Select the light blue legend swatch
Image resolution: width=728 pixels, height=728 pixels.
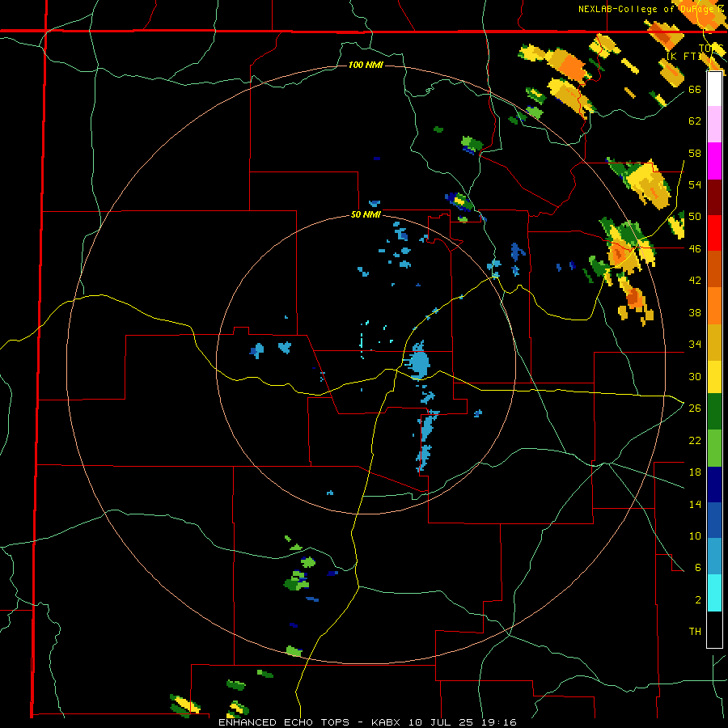[714, 557]
